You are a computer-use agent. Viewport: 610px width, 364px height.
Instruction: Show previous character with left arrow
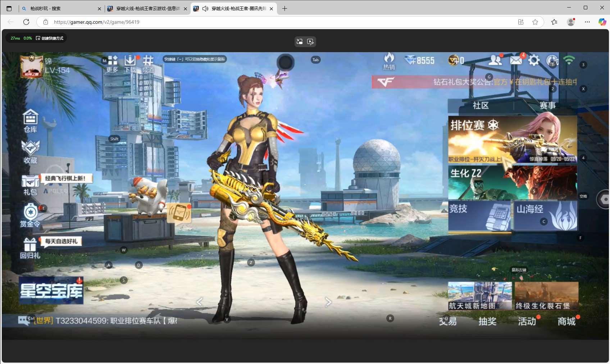pos(200,302)
